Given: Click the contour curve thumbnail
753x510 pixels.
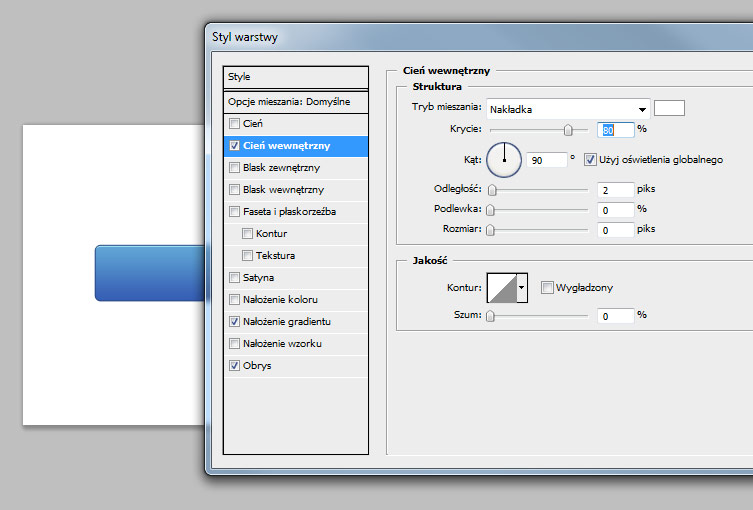Looking at the screenshot, I should (x=502, y=288).
